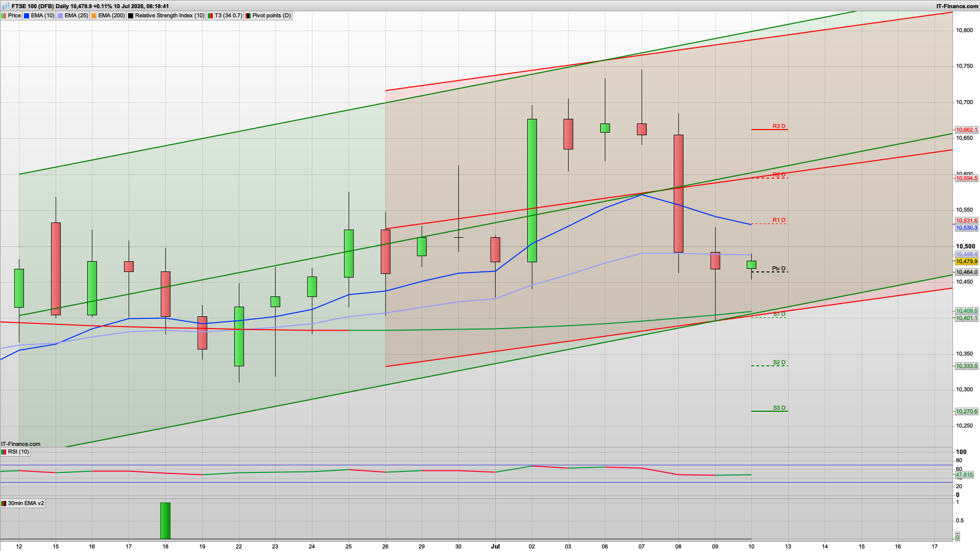Click the 02 date on time axis
The width and height of the screenshot is (980, 551).
pos(532,546)
